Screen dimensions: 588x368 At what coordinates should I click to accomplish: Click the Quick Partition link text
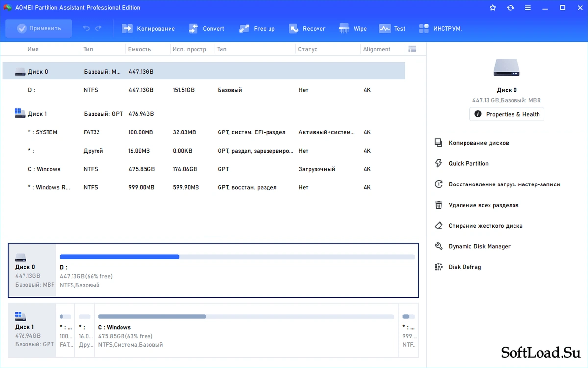pyautogui.click(x=468, y=163)
